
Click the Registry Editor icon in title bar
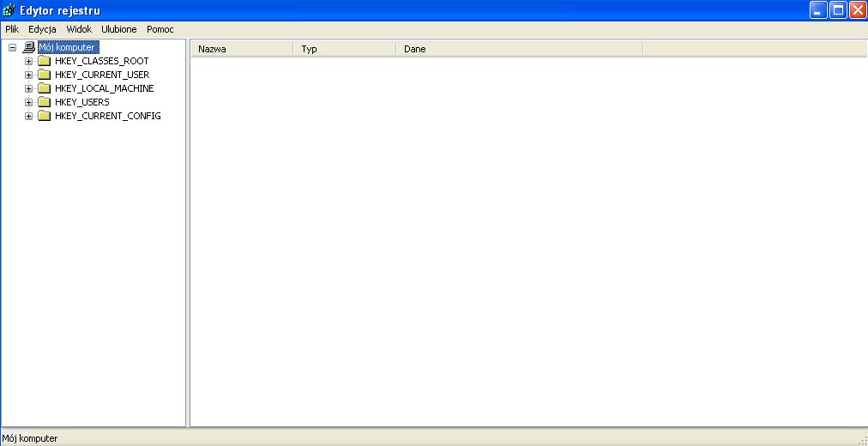pos(9,10)
